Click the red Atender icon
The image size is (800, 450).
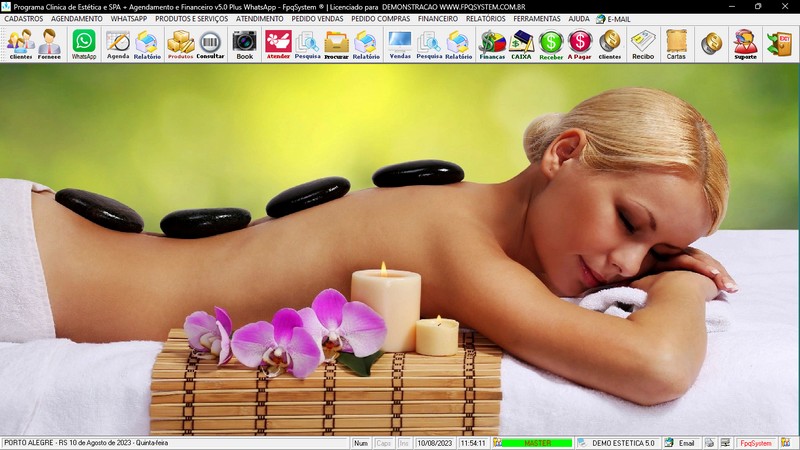278,44
